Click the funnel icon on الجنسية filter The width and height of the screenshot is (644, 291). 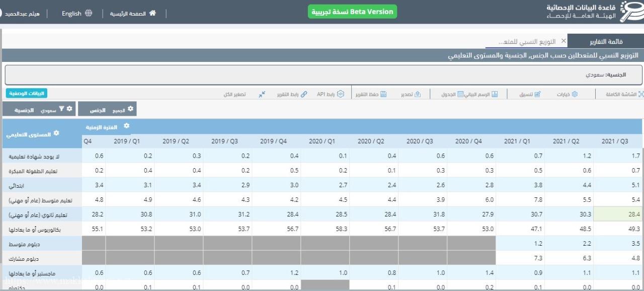[x=62, y=109]
